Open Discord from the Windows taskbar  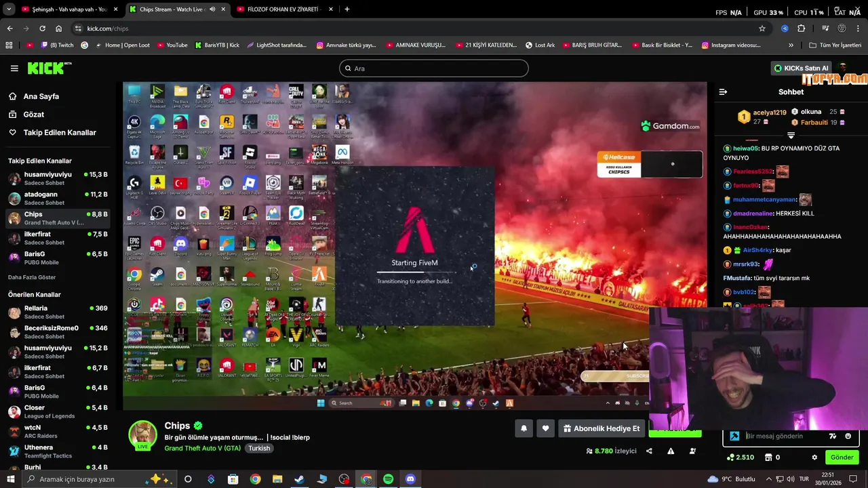click(410, 479)
